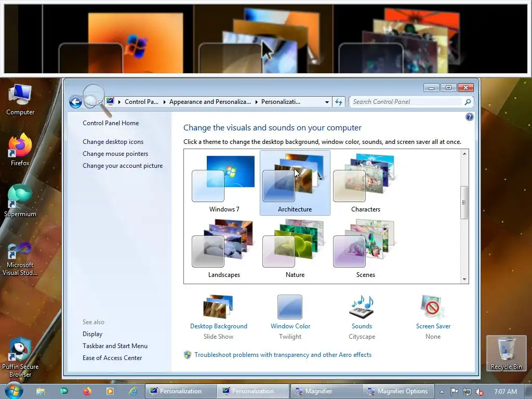This screenshot has height=399, width=532.
Task: Click the theme list scroll up arrow
Action: tap(464, 154)
